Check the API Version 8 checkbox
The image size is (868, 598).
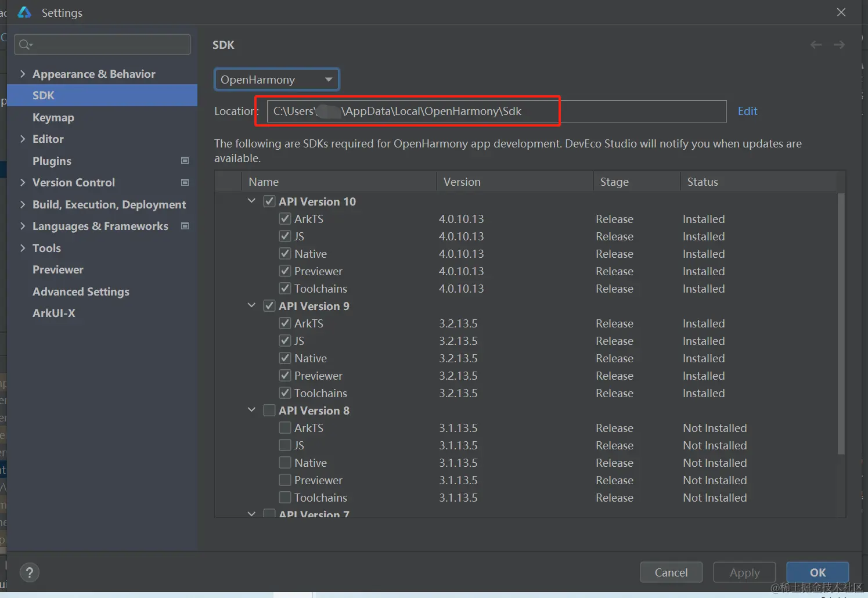pos(269,410)
